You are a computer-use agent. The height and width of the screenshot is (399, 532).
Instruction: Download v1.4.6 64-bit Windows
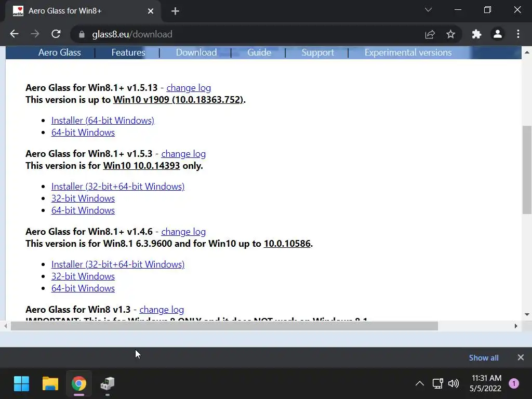pos(83,288)
